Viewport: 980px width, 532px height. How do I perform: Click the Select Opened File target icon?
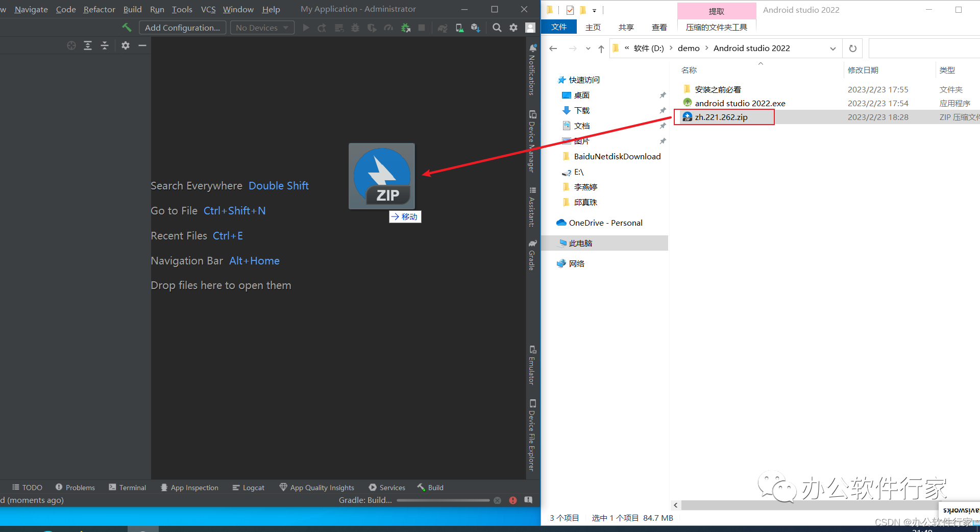[x=71, y=45]
